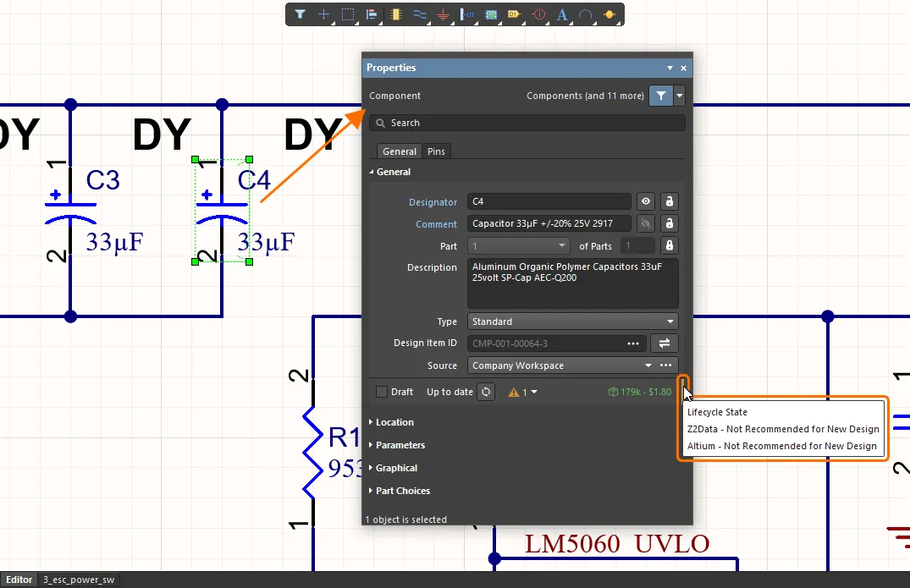Choose the GND power port tool
910x588 pixels.
[443, 14]
